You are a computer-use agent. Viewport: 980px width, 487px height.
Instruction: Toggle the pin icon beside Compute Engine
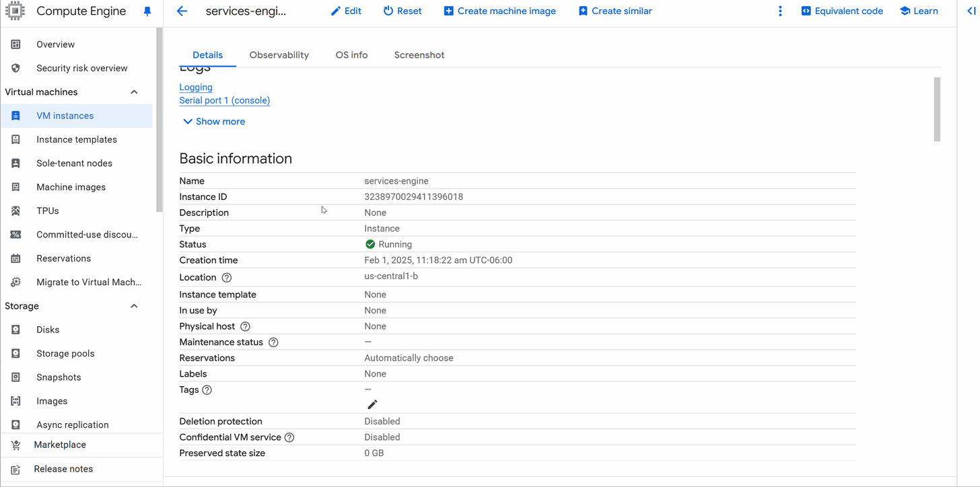147,11
